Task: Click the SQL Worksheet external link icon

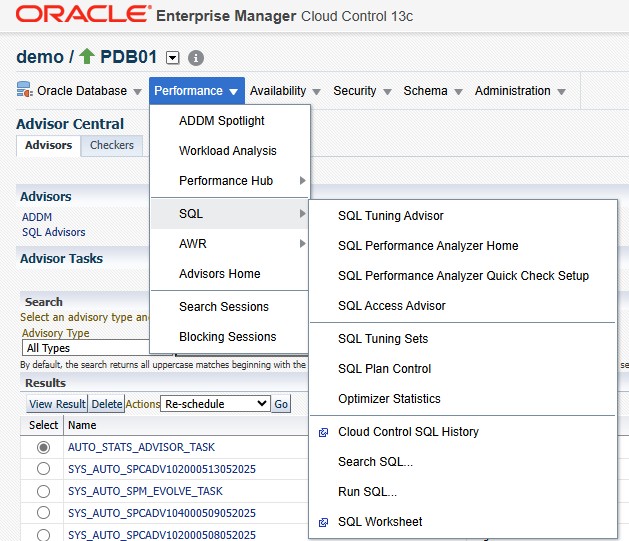Action: tap(322, 522)
